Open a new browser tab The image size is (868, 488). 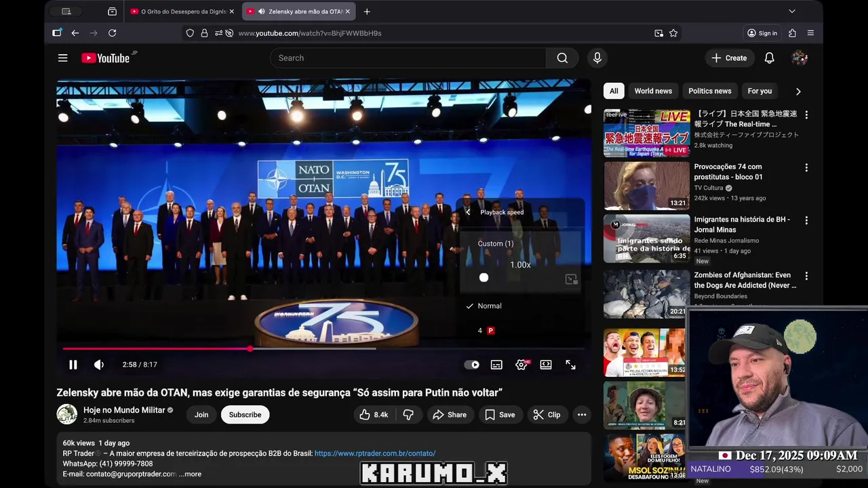tap(367, 12)
